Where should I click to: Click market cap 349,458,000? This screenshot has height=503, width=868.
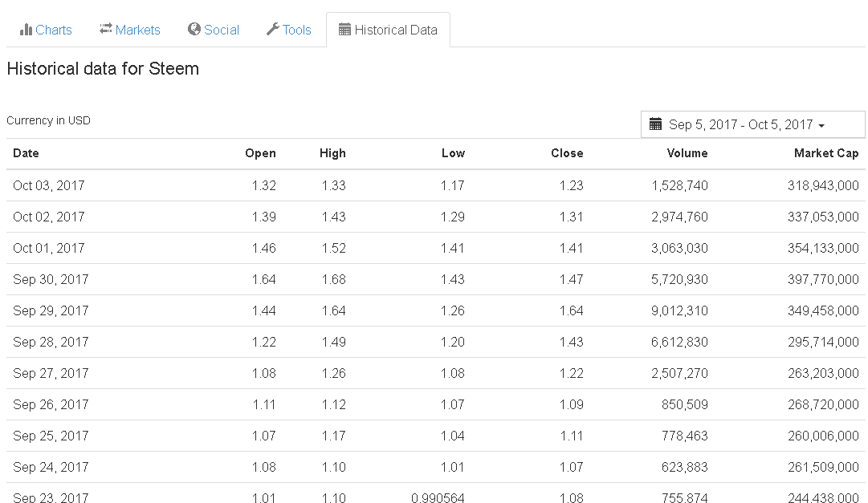(x=823, y=310)
